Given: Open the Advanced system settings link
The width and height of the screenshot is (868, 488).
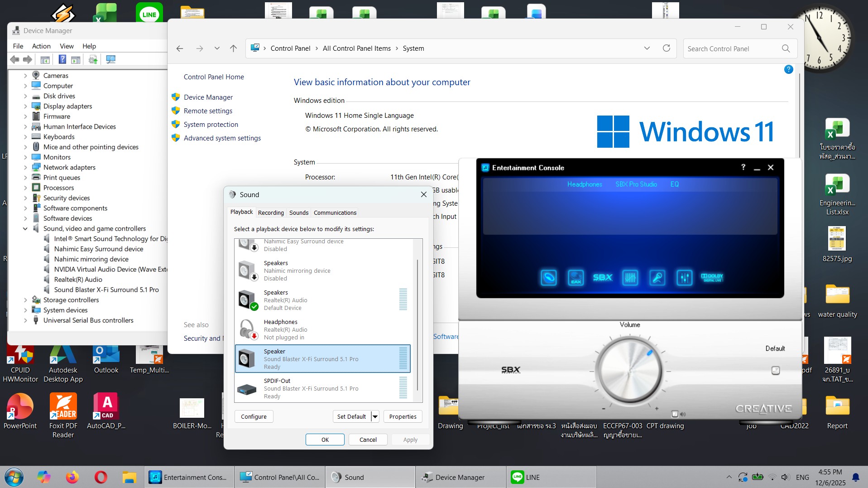Looking at the screenshot, I should click(x=222, y=138).
